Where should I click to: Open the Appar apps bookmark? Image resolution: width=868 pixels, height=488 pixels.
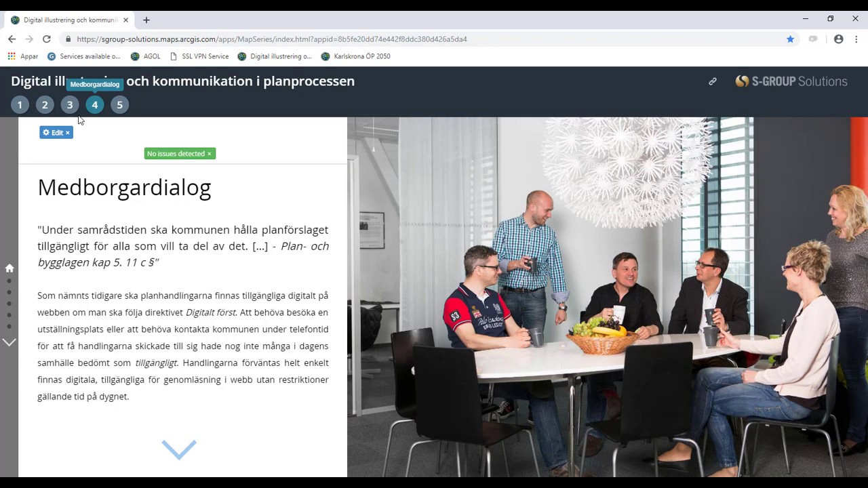pos(23,56)
